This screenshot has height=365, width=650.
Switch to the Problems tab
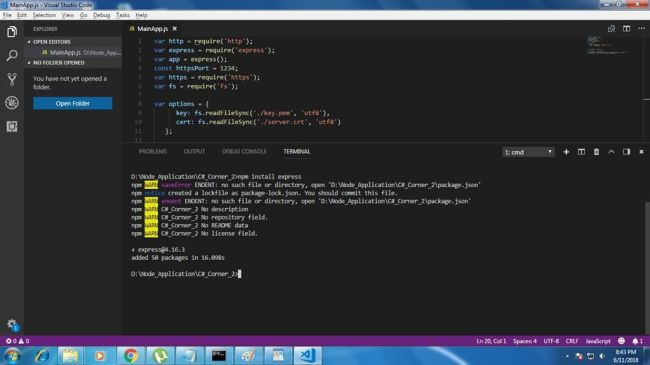(153, 151)
